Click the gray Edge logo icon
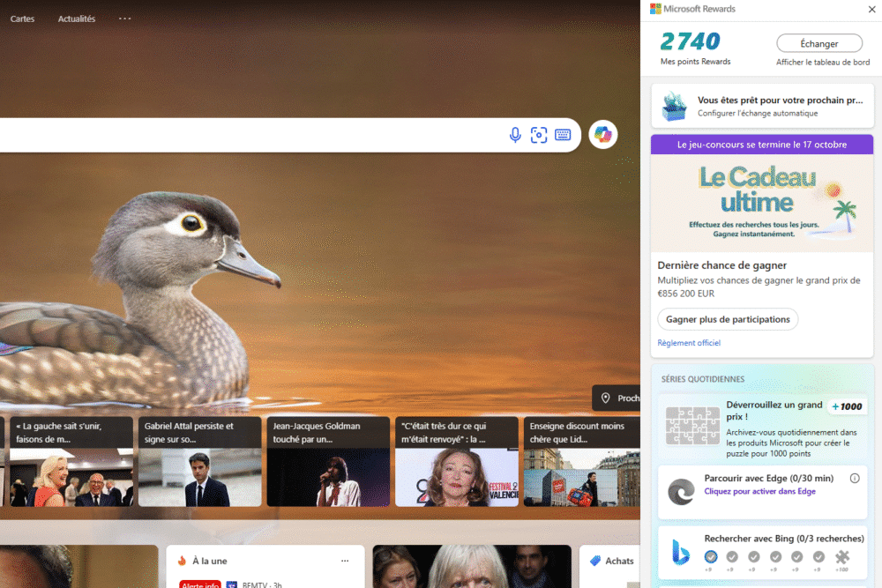The width and height of the screenshot is (882, 588). pyautogui.click(x=681, y=492)
